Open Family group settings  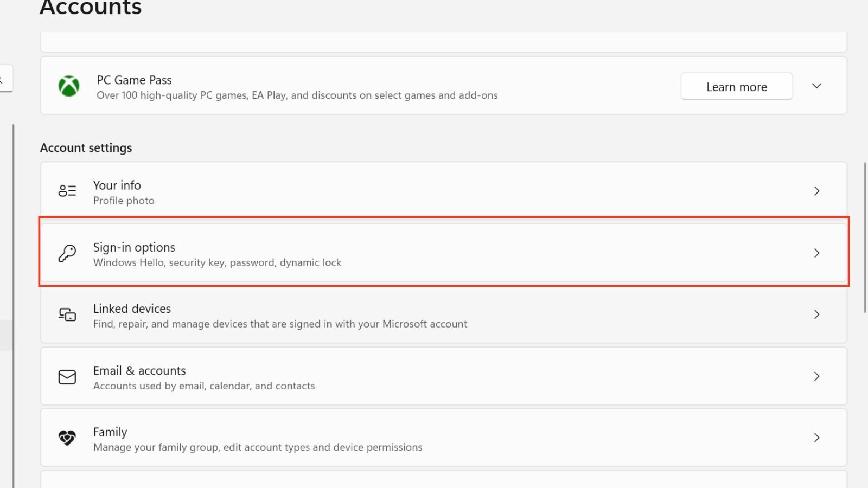tap(380, 438)
